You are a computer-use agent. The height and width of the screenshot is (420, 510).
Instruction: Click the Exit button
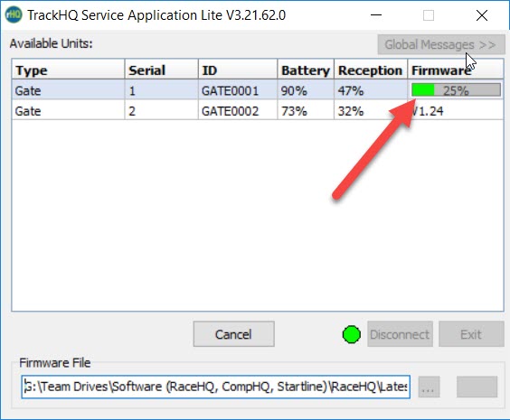(471, 334)
